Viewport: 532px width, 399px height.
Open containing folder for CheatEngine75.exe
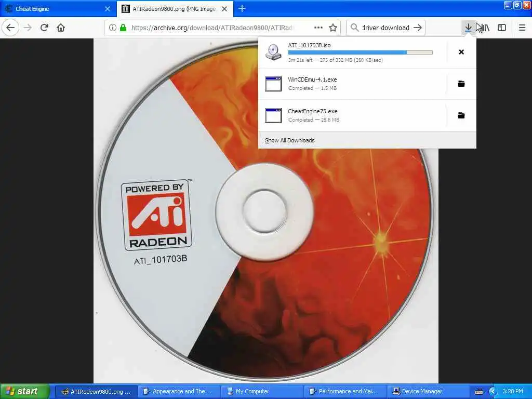tap(461, 115)
